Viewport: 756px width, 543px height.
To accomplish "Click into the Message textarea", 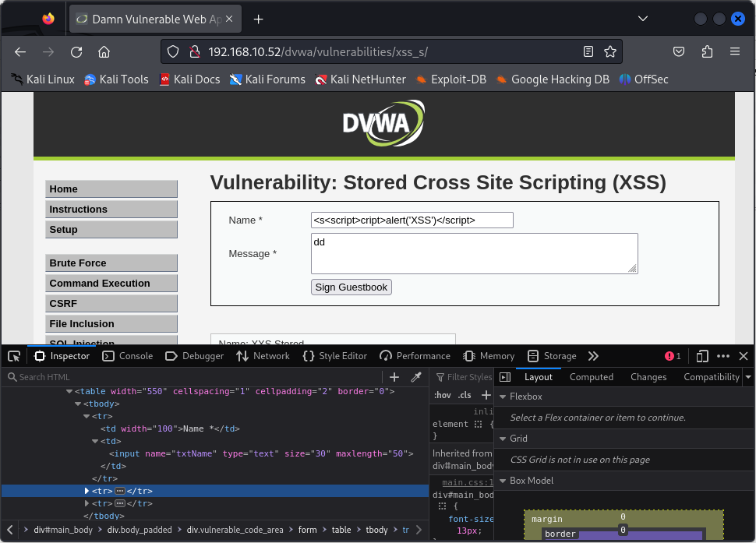I will coord(475,253).
